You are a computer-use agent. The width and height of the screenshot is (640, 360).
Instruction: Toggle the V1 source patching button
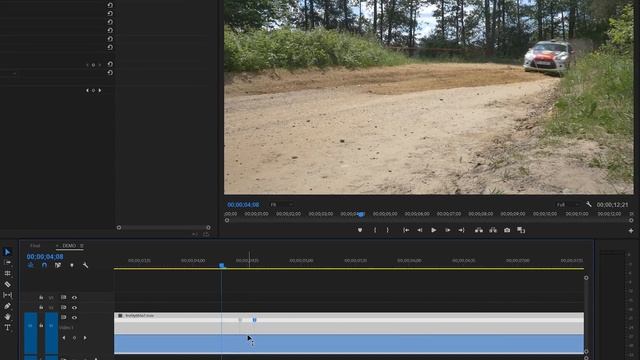tap(31, 333)
